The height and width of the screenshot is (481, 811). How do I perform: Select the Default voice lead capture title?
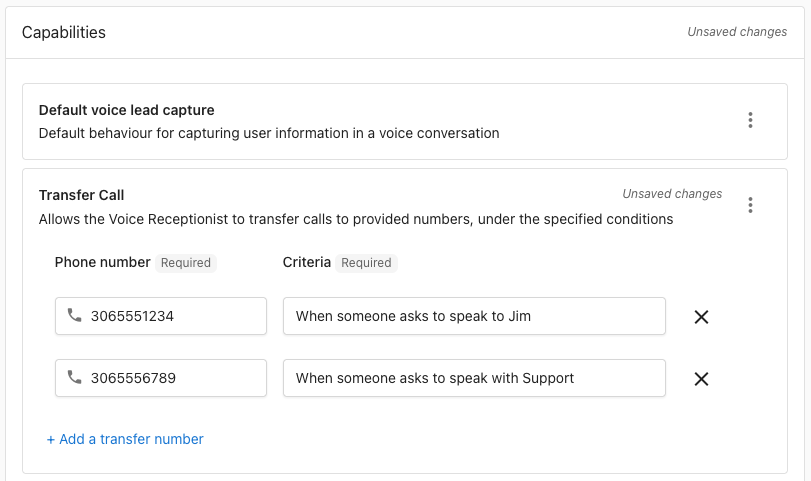click(127, 110)
